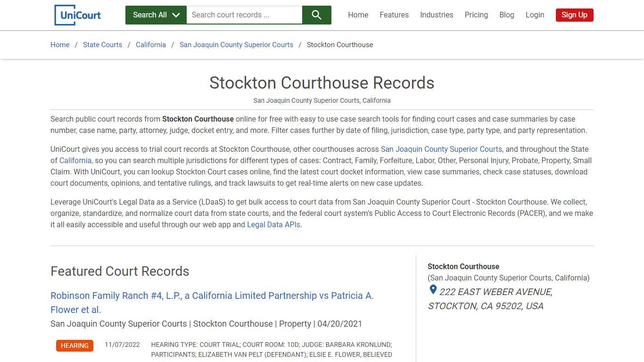Click San Joaquin County Superior Courts breadcrumb

click(x=236, y=45)
